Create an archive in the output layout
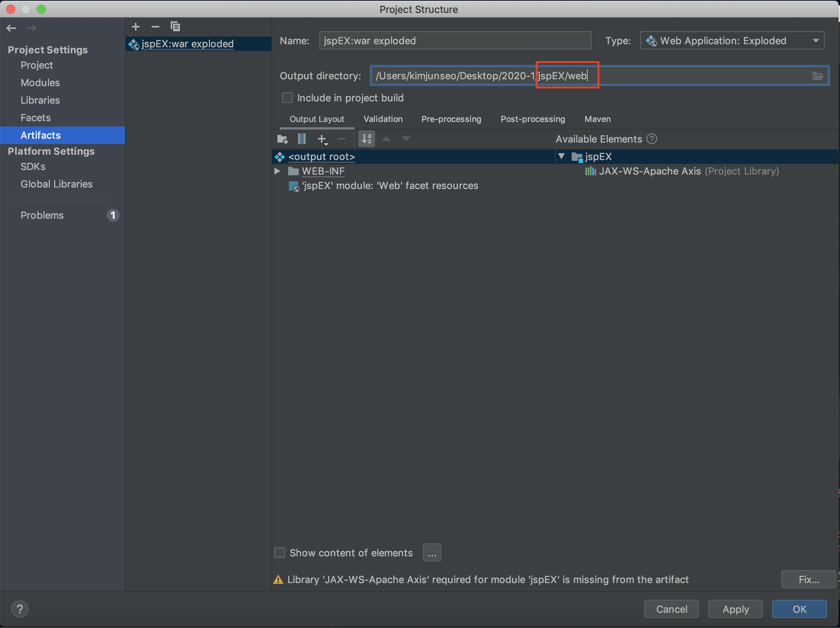This screenshot has height=628, width=840. (302, 139)
